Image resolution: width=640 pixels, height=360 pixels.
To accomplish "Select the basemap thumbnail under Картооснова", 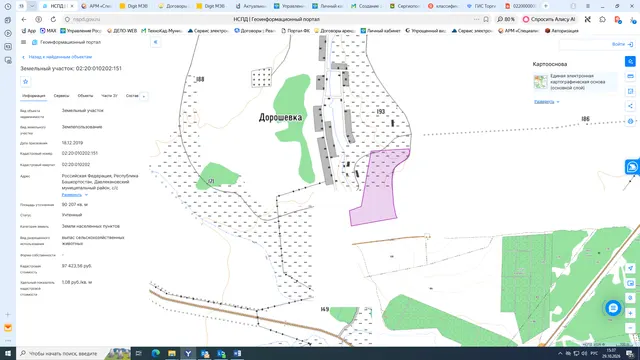I will pos(540,82).
